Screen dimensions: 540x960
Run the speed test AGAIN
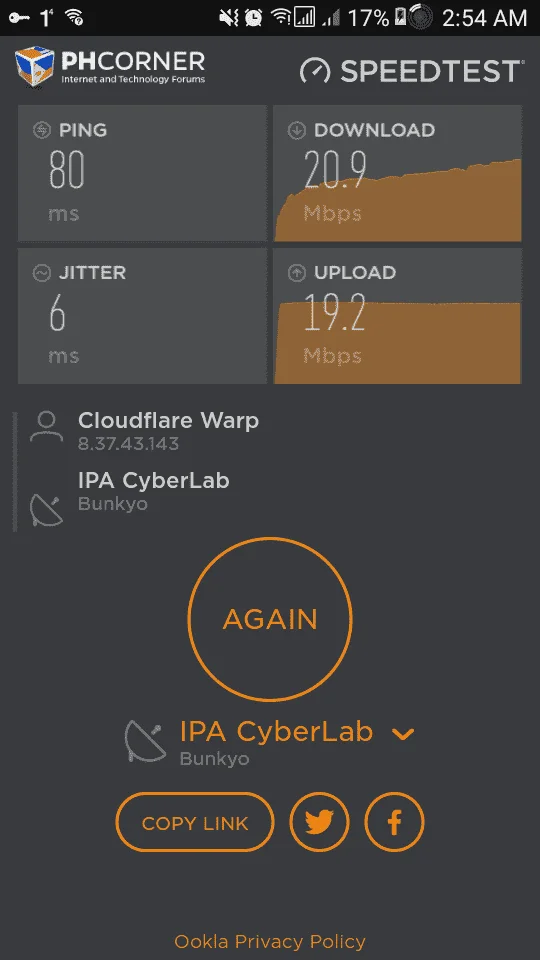tap(270, 619)
